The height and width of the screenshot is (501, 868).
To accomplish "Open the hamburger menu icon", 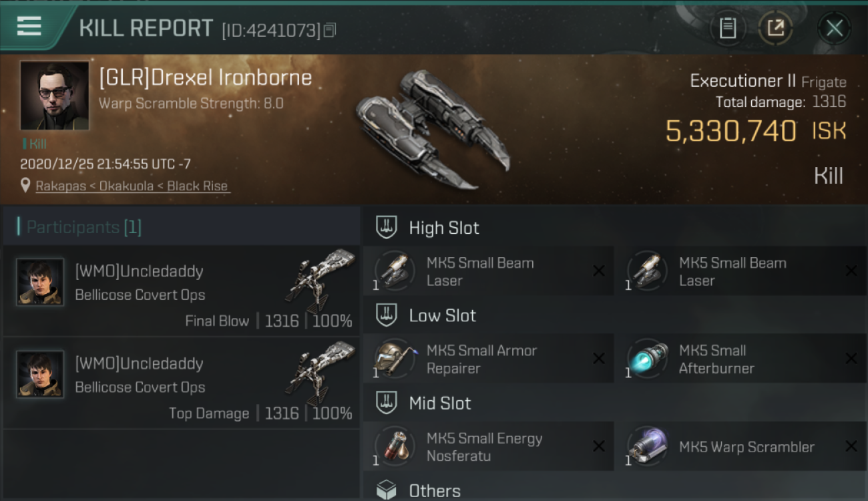I will click(29, 27).
